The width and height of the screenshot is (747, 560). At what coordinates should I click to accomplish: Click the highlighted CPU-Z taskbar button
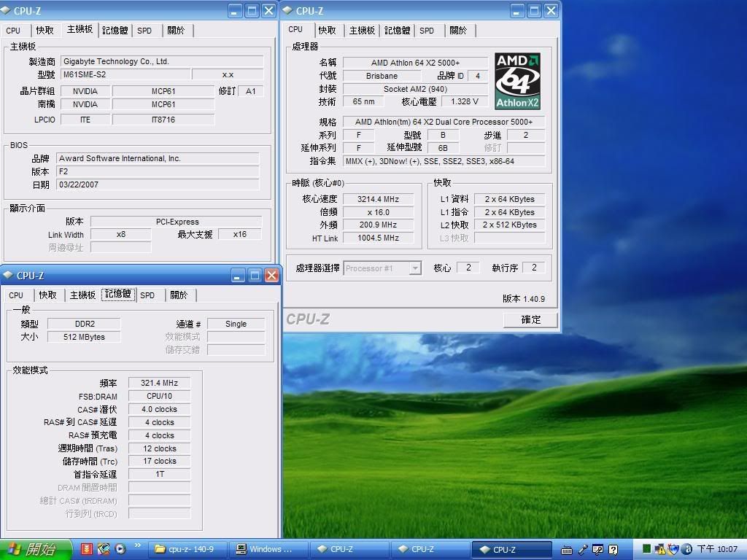[511, 550]
